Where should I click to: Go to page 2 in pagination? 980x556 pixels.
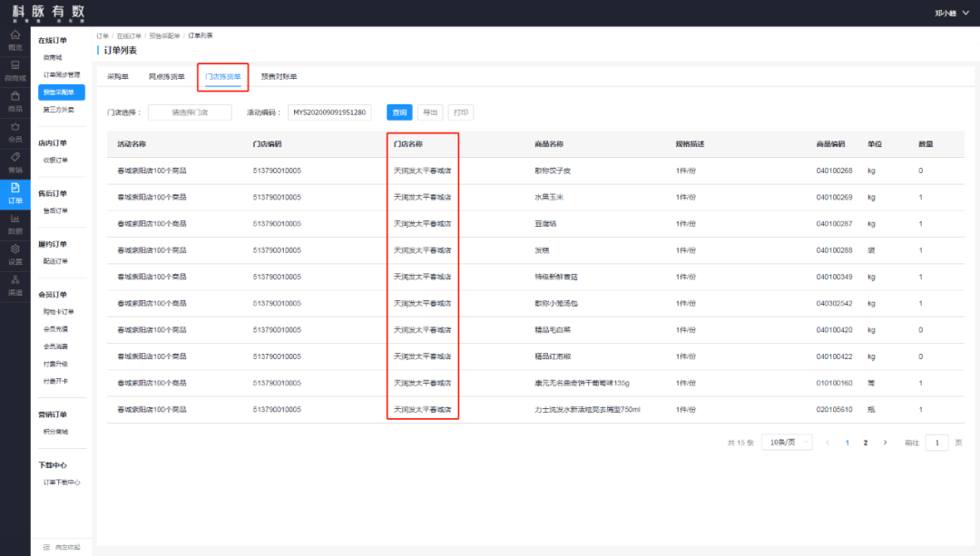click(866, 443)
